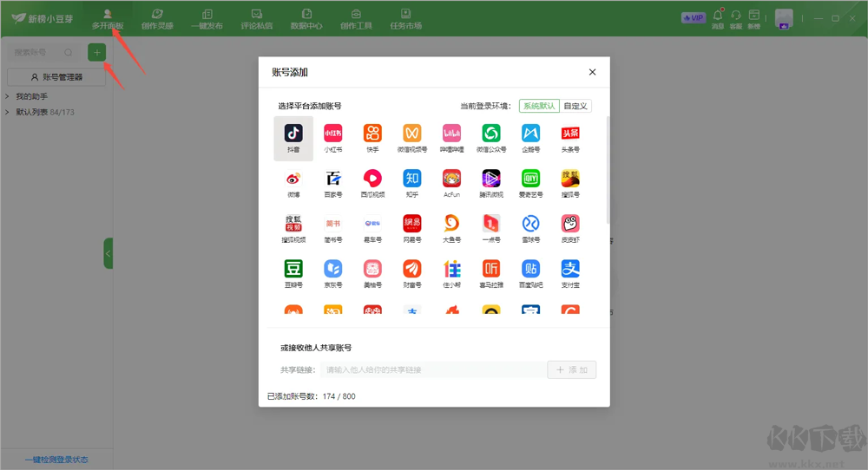
Task: Click the 账号管理器 button
Action: pos(56,77)
